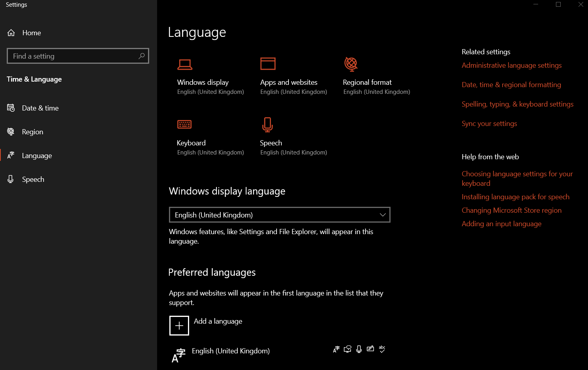Click the handwriting feature icon for English
Viewport: 588px width, 370px height.
(370, 349)
